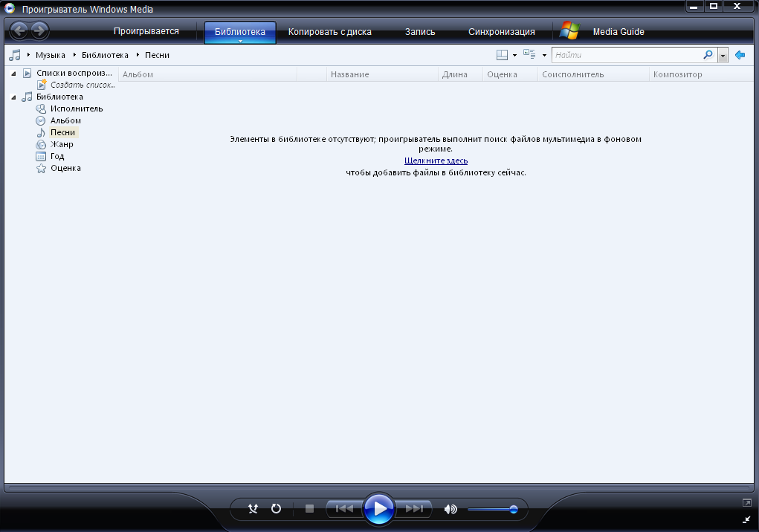Click the Next track button
The image size is (759, 532).
pos(414,509)
